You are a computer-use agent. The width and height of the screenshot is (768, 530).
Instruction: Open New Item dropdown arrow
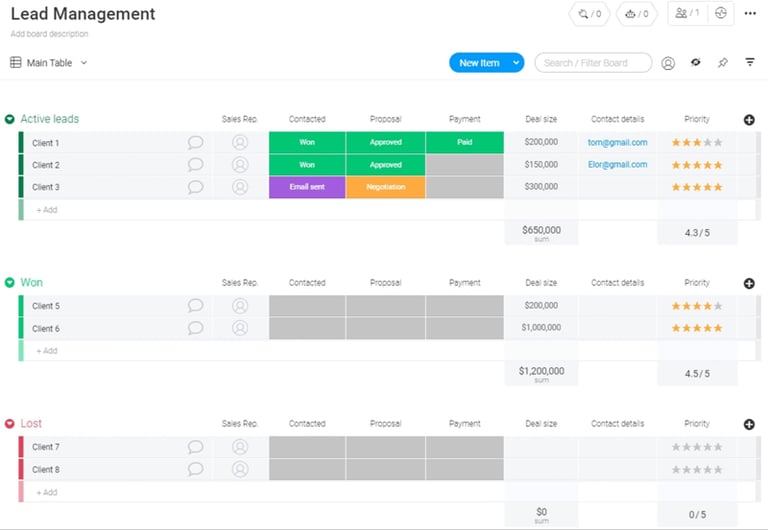[516, 63]
